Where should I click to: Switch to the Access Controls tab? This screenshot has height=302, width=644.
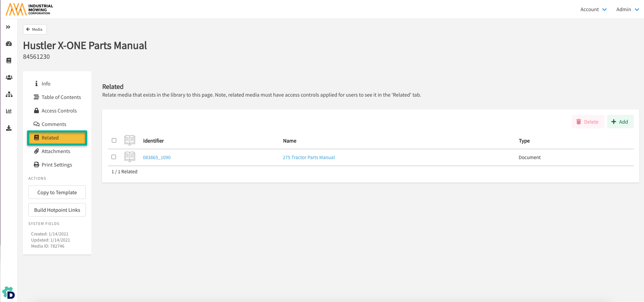click(59, 111)
